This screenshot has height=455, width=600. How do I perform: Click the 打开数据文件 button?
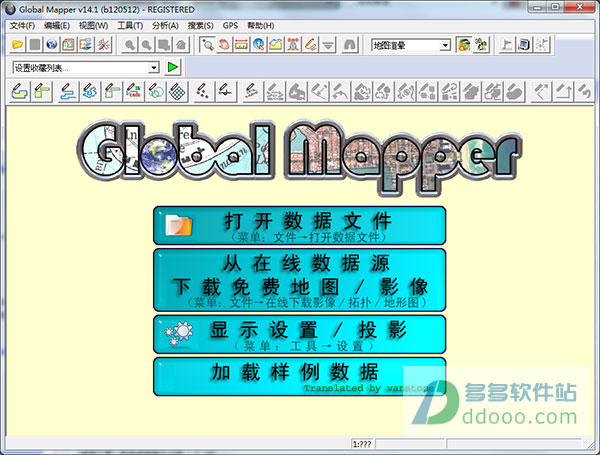(x=300, y=225)
